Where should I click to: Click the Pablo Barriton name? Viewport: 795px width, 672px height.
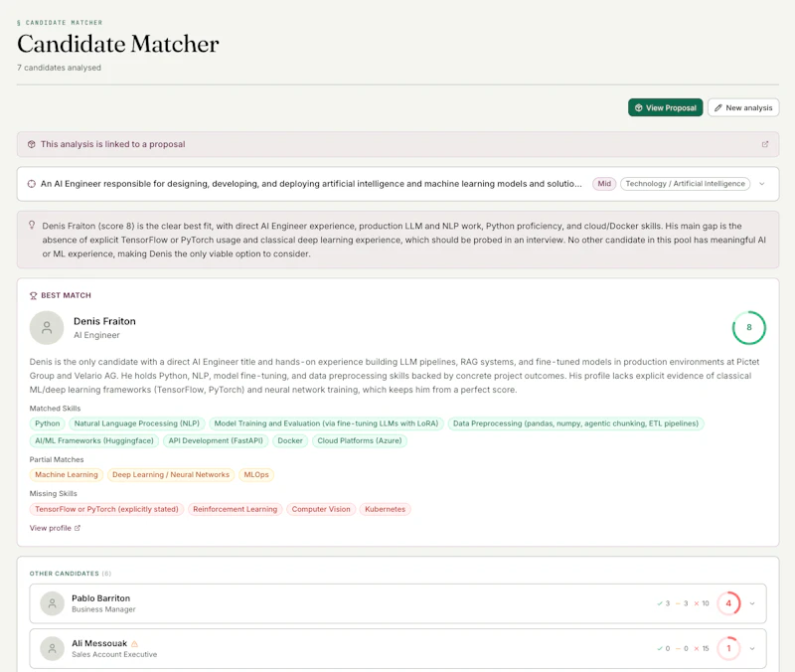point(100,598)
